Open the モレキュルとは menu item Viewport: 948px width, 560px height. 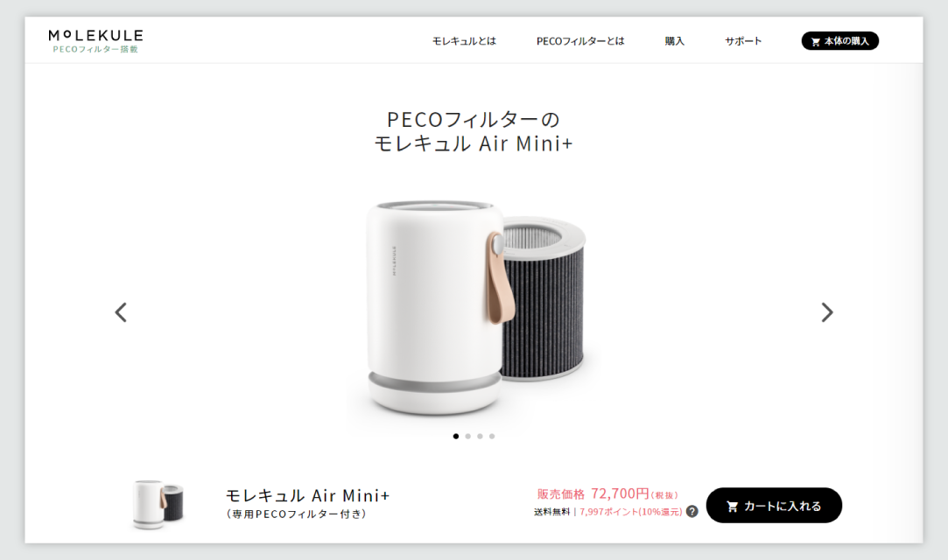point(464,41)
